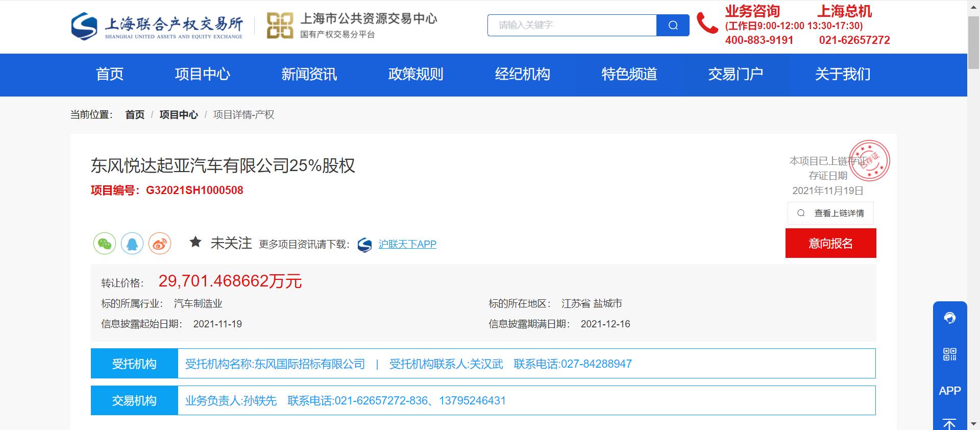Click the red 已存证 stamp seal
The width and height of the screenshot is (980, 430).
pyautogui.click(x=869, y=160)
